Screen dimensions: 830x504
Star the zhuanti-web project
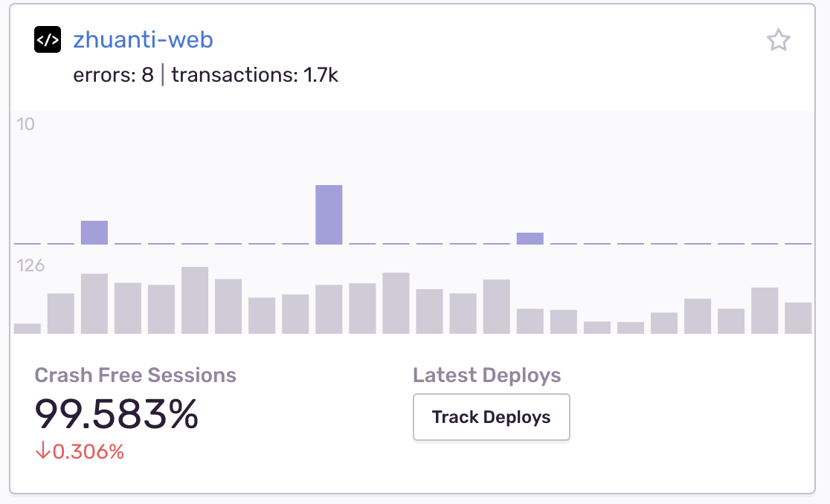778,40
